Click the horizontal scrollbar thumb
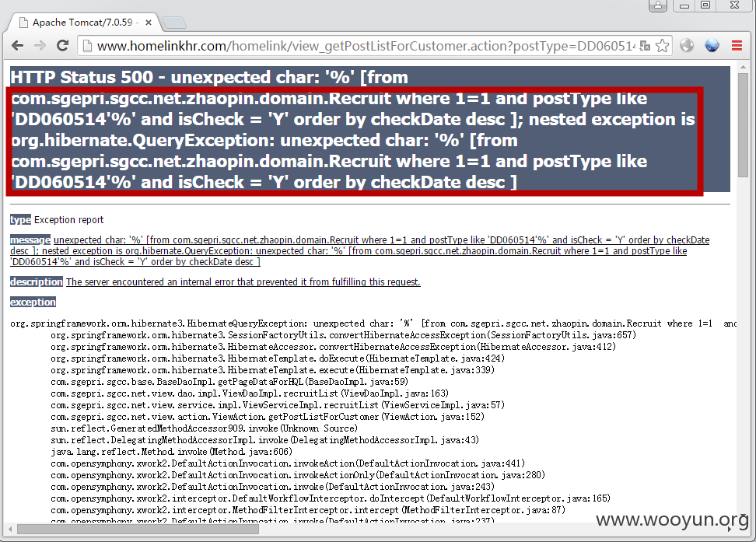The height and width of the screenshot is (542, 756). [138, 529]
